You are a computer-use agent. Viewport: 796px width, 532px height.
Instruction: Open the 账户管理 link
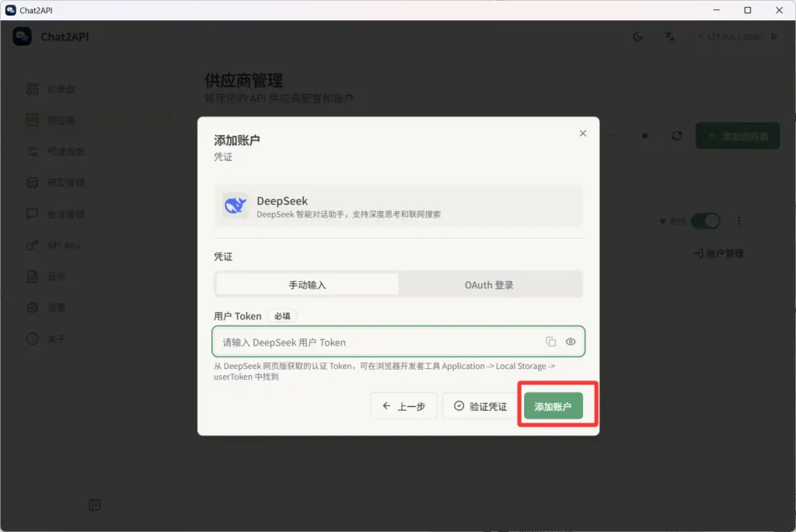click(x=719, y=253)
